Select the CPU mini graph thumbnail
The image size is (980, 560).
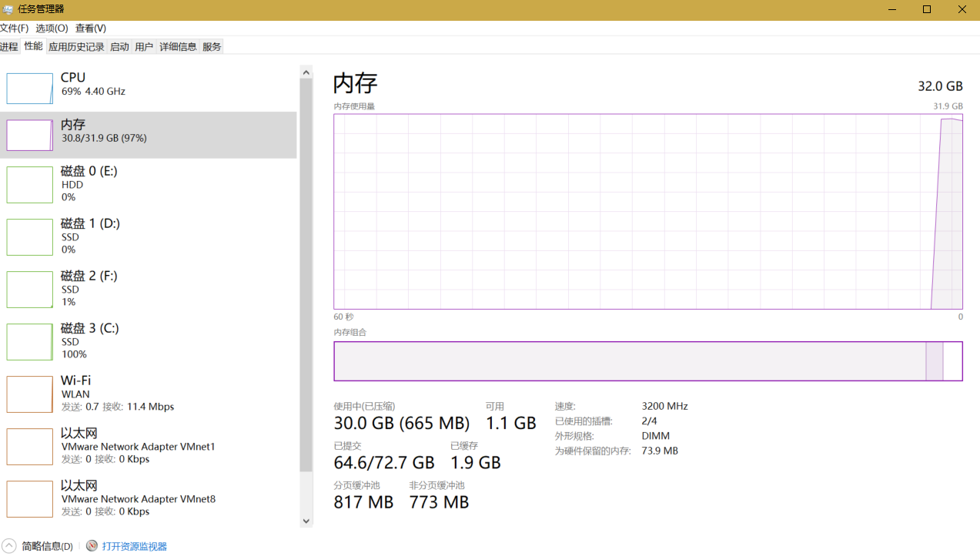[30, 89]
